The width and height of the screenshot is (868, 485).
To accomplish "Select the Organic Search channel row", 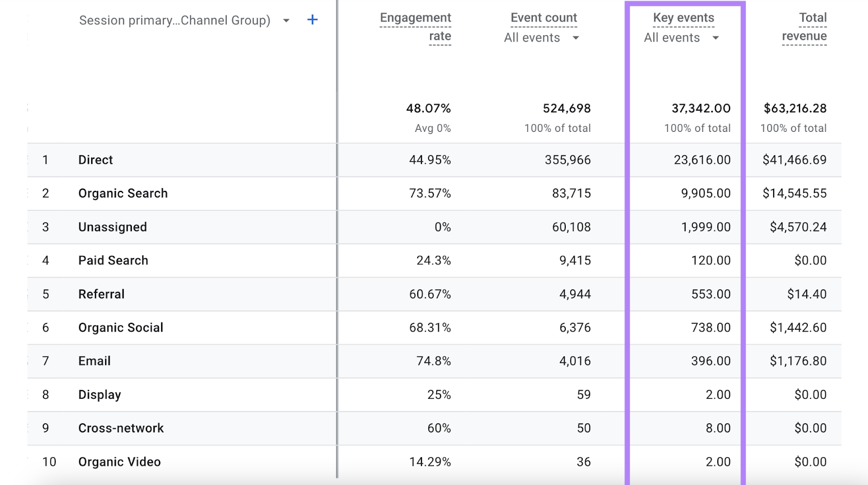I will pyautogui.click(x=123, y=194).
